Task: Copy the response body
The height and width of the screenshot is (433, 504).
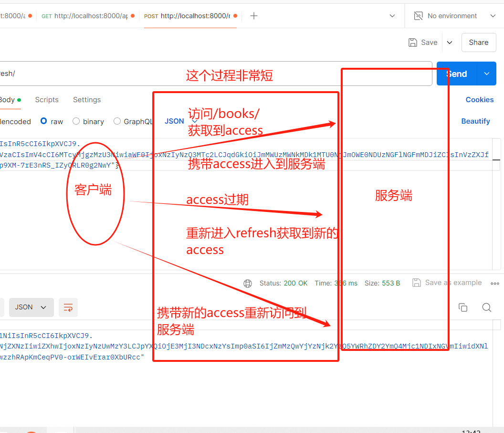Action: coord(462,307)
